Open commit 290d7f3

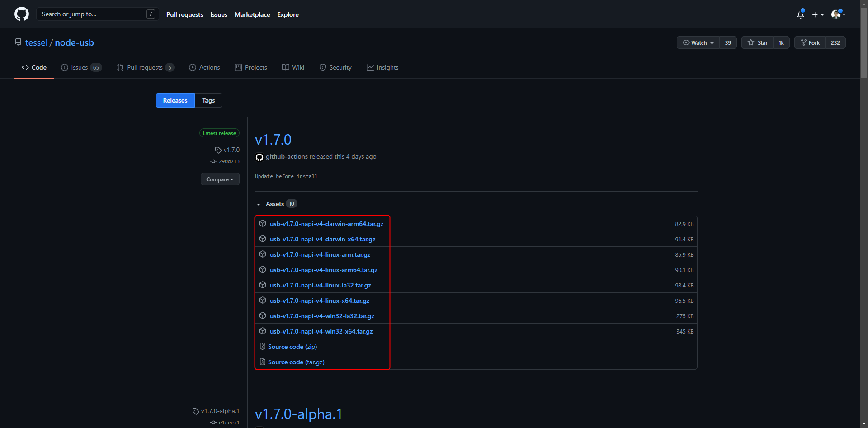[229, 161]
